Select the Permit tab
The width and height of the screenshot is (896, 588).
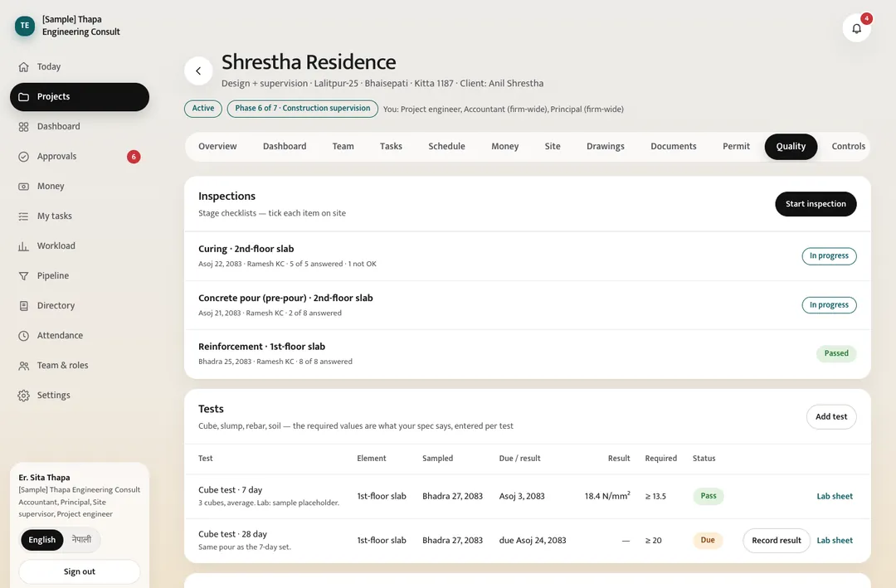point(736,146)
